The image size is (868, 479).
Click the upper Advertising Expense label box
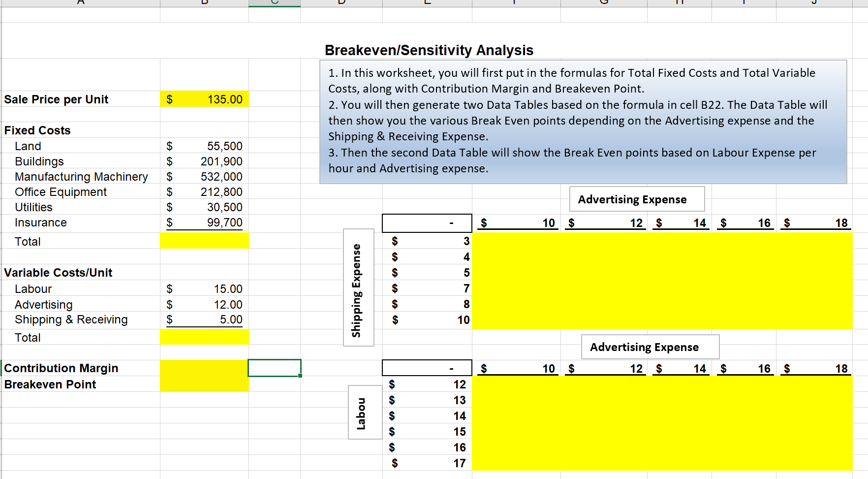coord(636,199)
